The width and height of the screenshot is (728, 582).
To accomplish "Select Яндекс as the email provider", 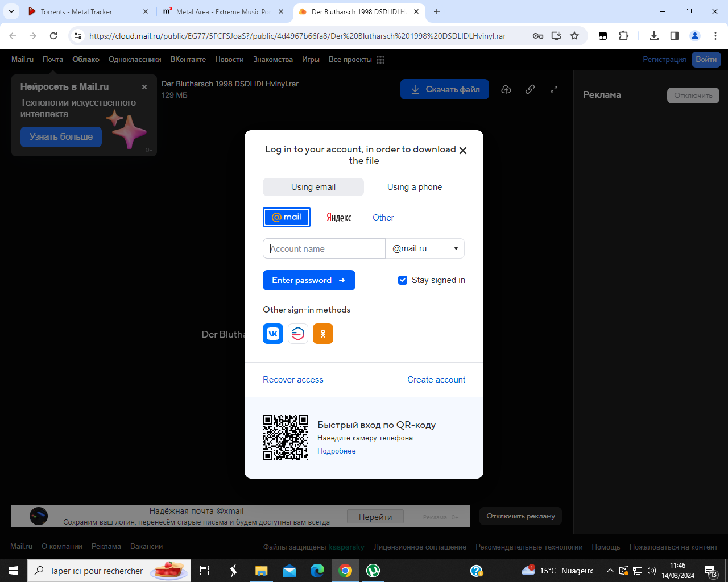I will [339, 218].
